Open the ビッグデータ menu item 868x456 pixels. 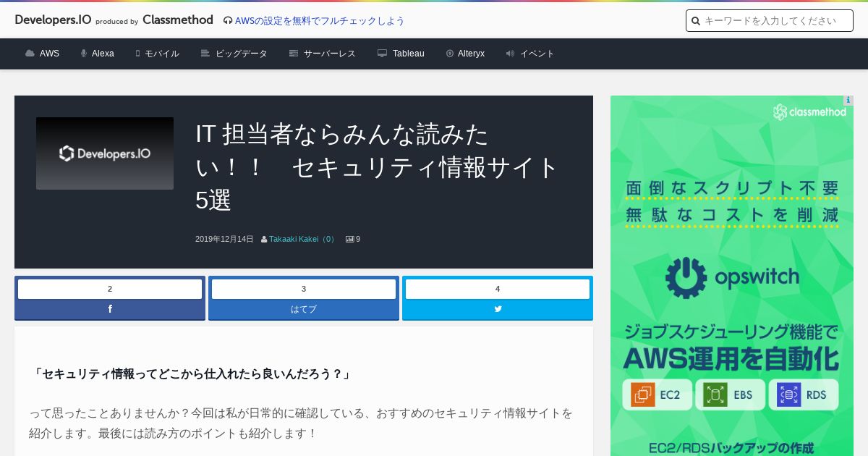(242, 54)
